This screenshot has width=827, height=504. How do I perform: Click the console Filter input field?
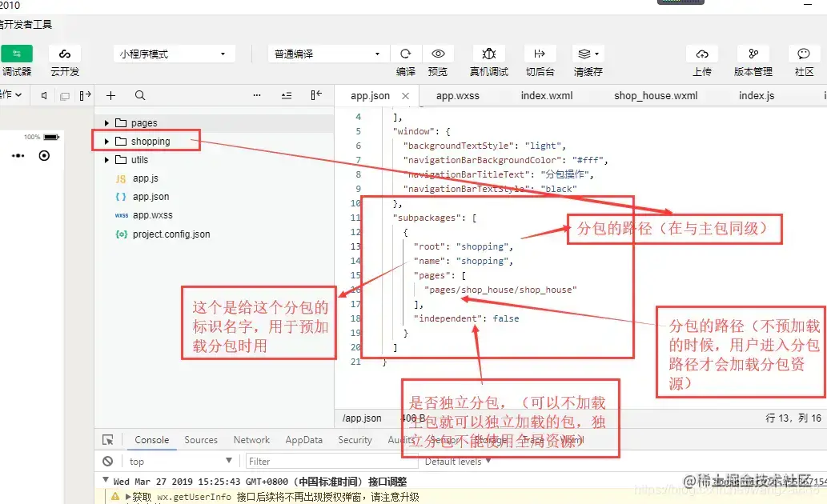(331, 462)
